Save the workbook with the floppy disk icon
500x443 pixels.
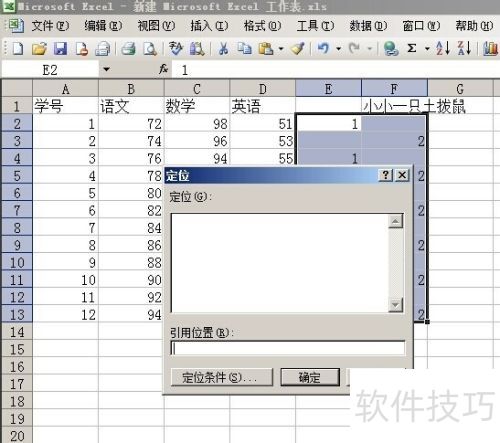click(60, 49)
